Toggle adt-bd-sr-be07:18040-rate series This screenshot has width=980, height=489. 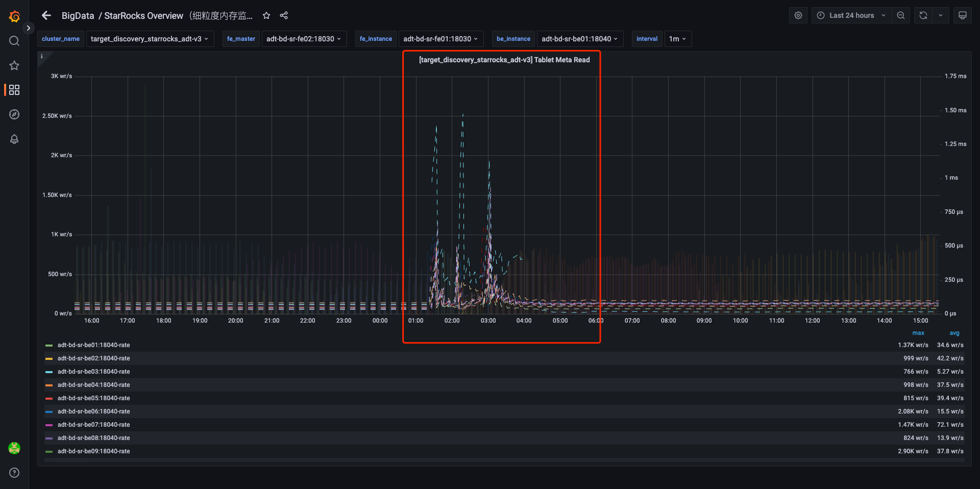(93, 425)
